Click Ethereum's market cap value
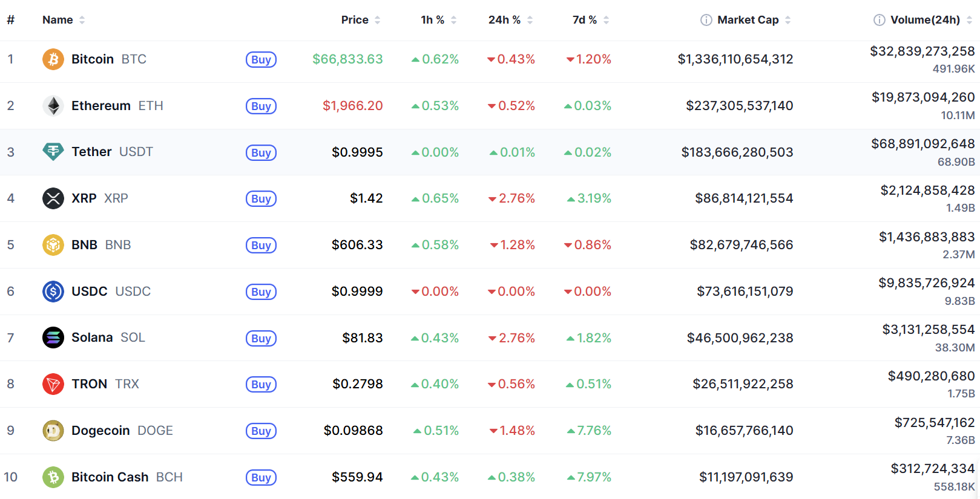This screenshot has height=499, width=980. coord(739,106)
